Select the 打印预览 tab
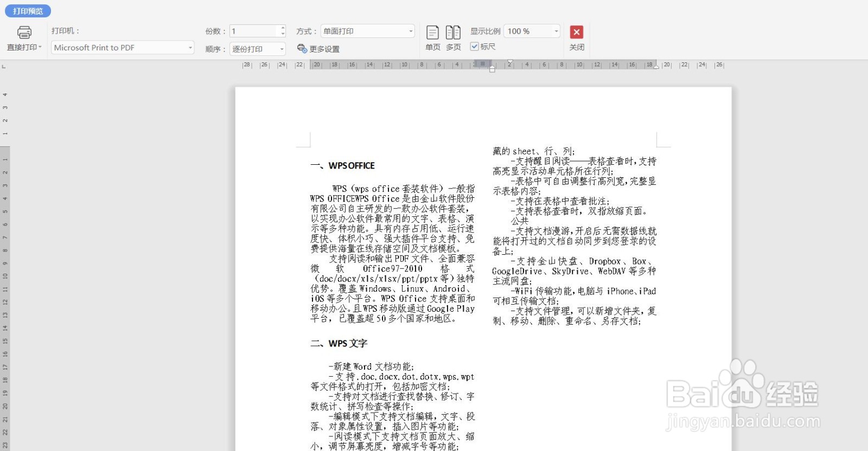The image size is (868, 451). pyautogui.click(x=28, y=11)
